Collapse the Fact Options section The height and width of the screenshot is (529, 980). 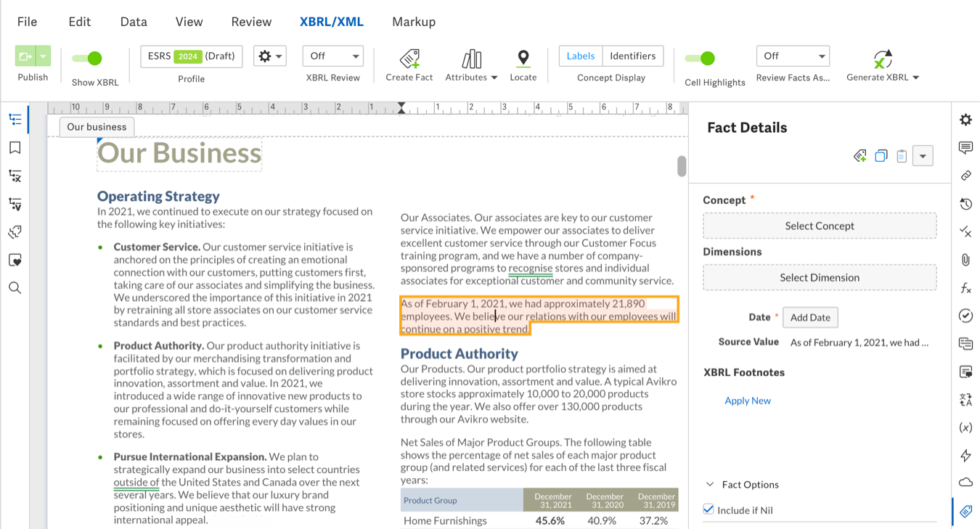tap(709, 485)
